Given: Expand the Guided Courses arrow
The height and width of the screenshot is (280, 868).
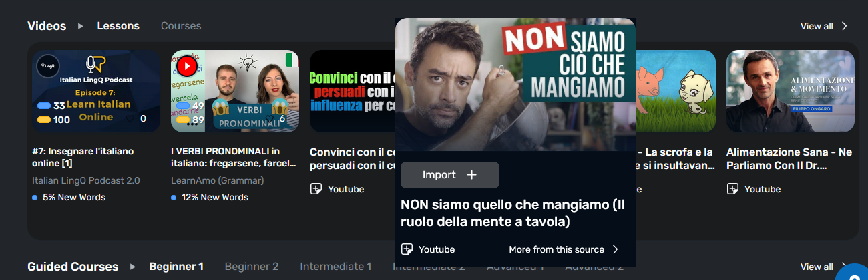Looking at the screenshot, I should (x=133, y=267).
